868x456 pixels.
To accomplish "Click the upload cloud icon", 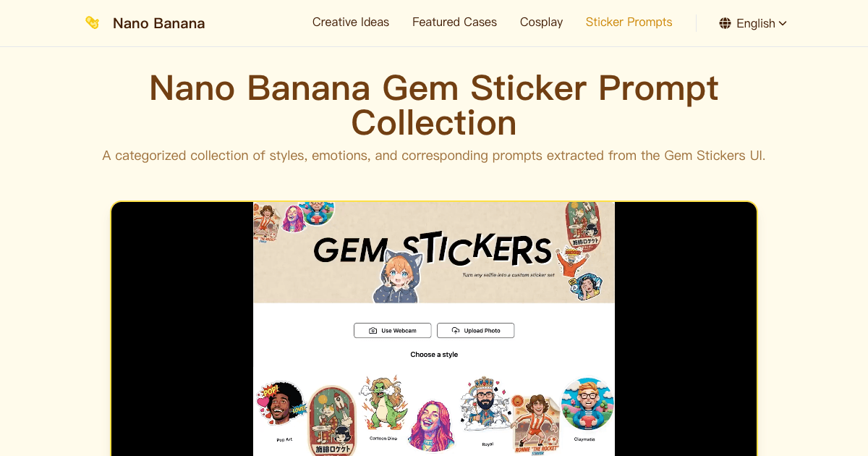I will pos(456,331).
